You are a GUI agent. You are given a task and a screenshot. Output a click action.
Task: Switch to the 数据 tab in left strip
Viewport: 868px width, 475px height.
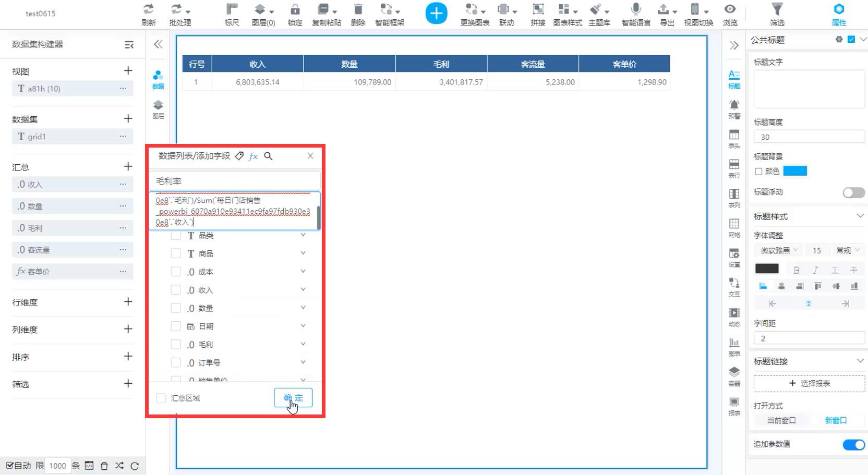[x=158, y=80]
